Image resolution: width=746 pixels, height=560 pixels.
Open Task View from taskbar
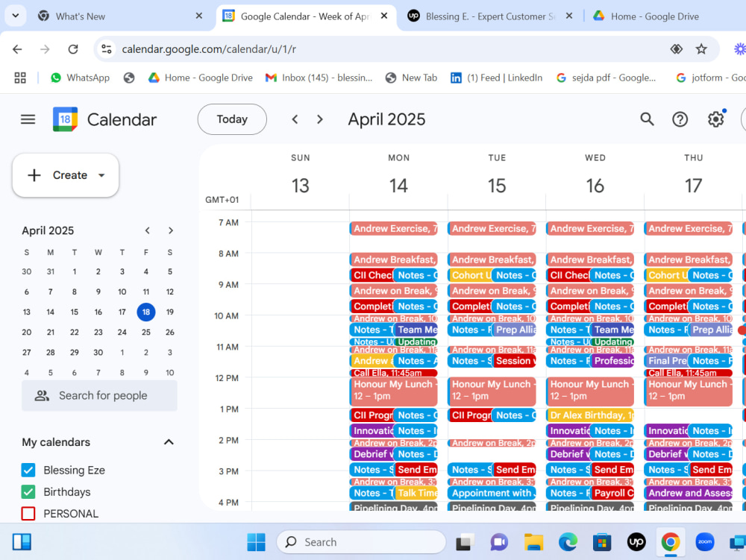coord(465,542)
